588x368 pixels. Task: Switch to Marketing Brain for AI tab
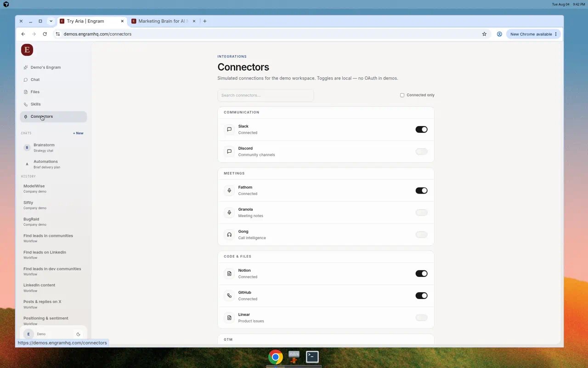[164, 21]
